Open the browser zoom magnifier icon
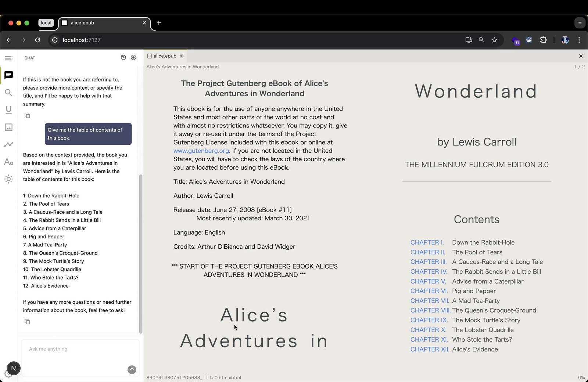Image resolution: width=588 pixels, height=382 pixels. [481, 40]
